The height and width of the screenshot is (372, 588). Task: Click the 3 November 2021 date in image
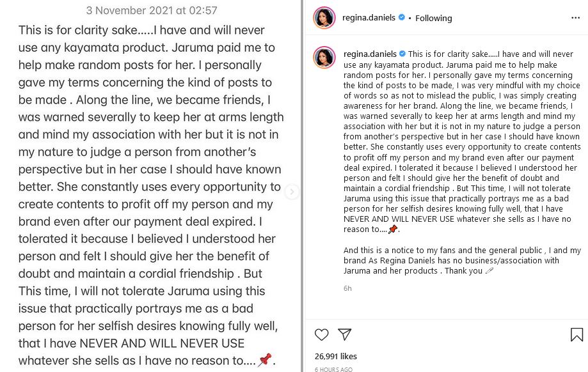[x=152, y=10]
